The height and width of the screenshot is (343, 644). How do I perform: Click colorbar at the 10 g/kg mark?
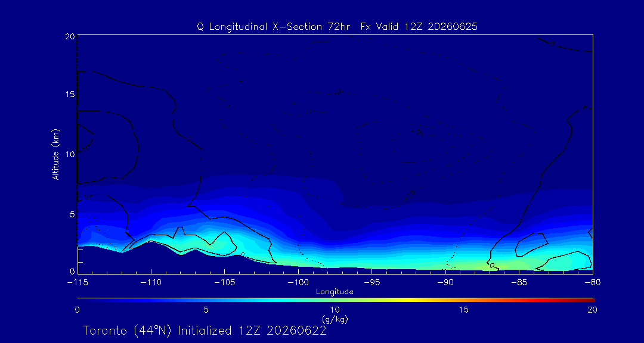click(335, 300)
